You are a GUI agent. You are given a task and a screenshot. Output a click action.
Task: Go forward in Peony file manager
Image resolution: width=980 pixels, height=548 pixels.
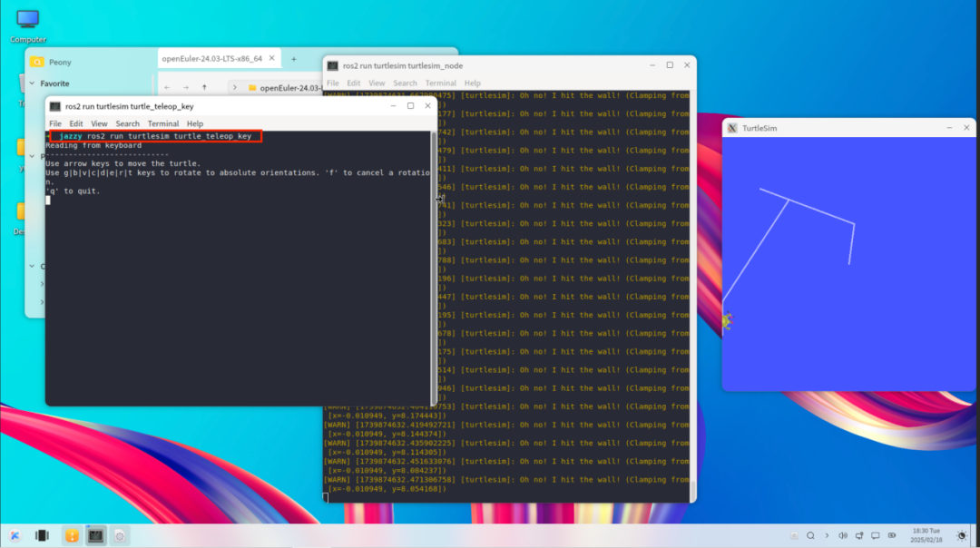(x=186, y=87)
